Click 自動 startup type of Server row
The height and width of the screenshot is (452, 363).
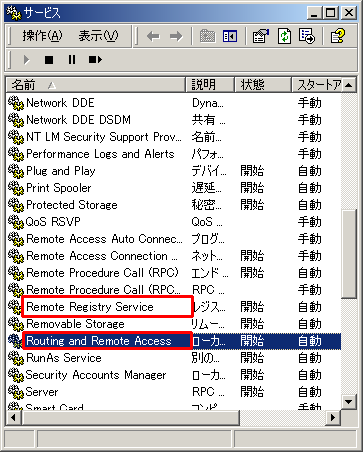[x=310, y=392]
